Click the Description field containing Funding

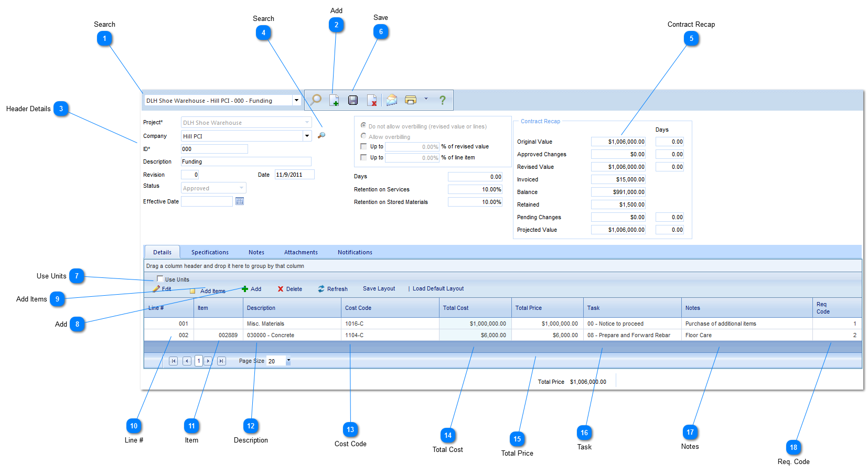pyautogui.click(x=246, y=161)
